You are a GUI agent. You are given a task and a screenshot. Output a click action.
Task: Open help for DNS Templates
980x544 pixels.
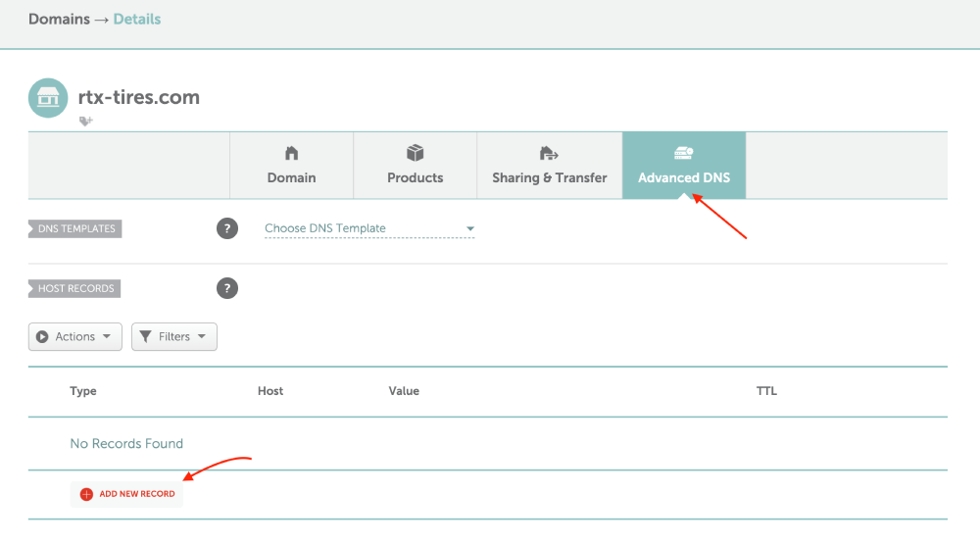227,228
